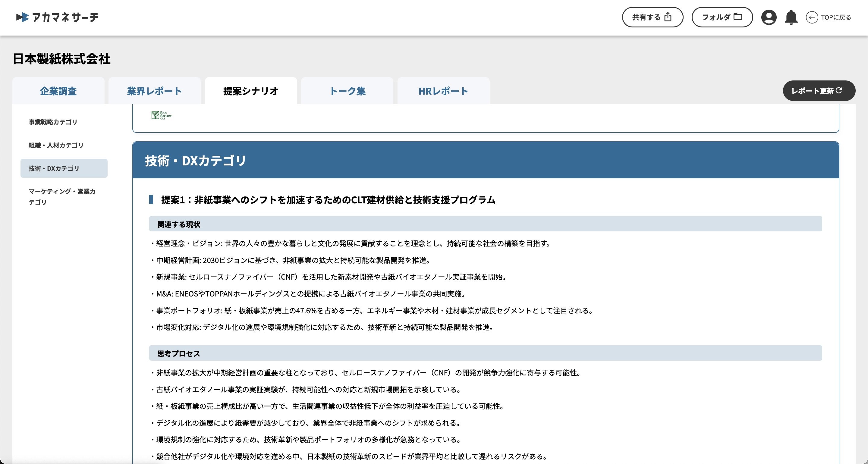Open the HRレポート tab
868x464 pixels.
pos(443,91)
